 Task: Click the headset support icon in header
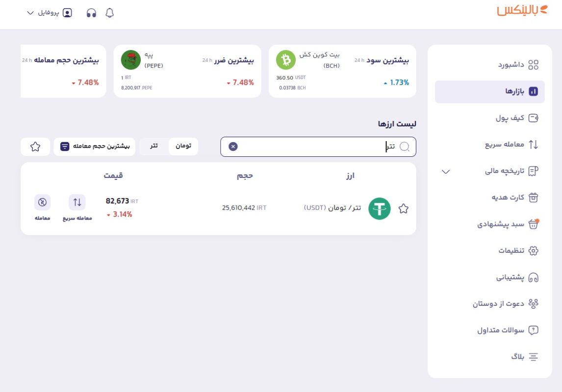point(91,13)
